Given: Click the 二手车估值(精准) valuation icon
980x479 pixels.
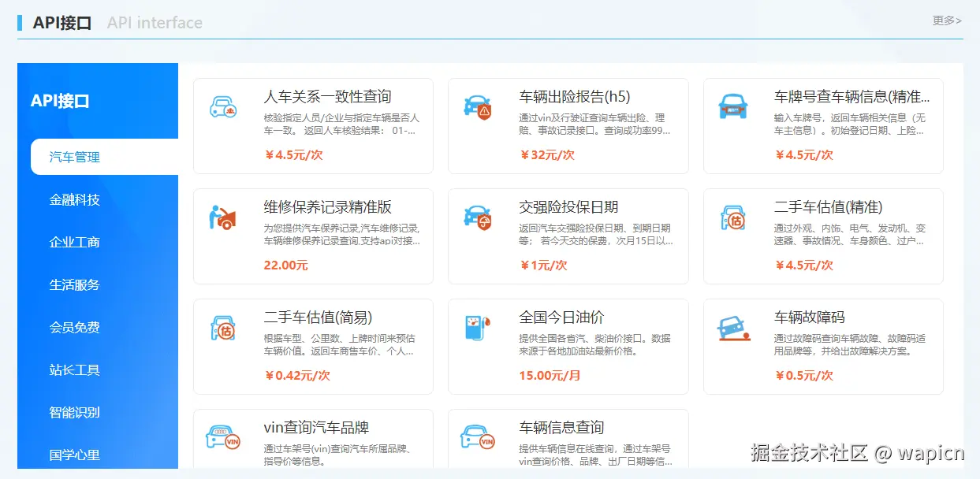Looking at the screenshot, I should pyautogui.click(x=733, y=219).
